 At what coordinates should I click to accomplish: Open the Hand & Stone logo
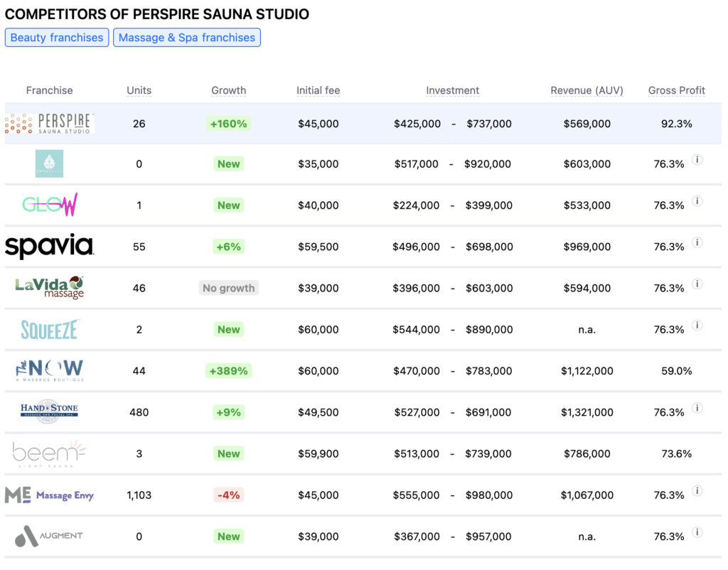point(49,412)
